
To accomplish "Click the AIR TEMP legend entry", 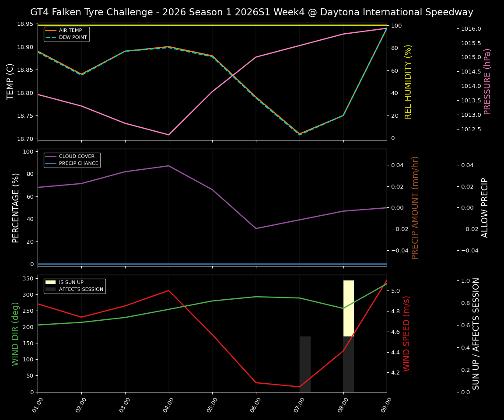I will (x=70, y=31).
